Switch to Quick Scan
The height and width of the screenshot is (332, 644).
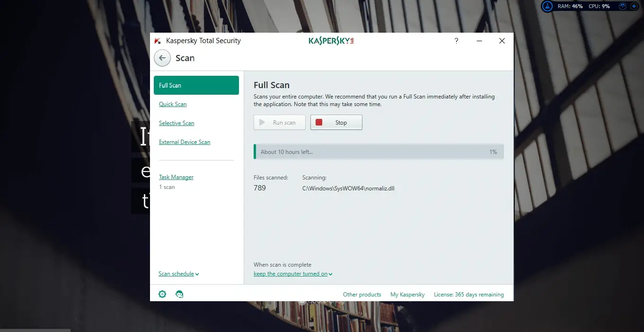(x=173, y=104)
